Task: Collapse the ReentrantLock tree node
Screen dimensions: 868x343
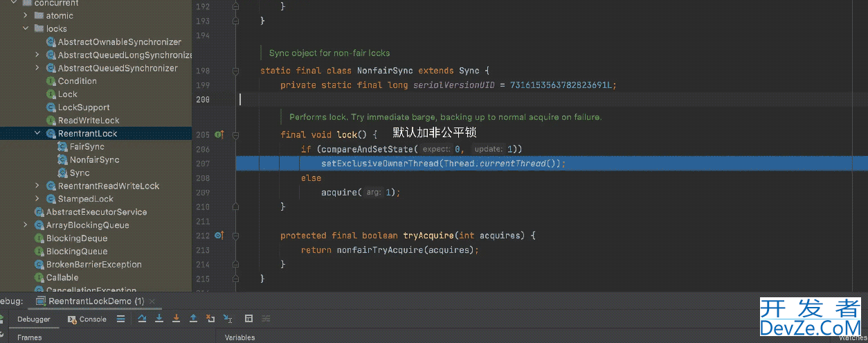Action: tap(38, 134)
